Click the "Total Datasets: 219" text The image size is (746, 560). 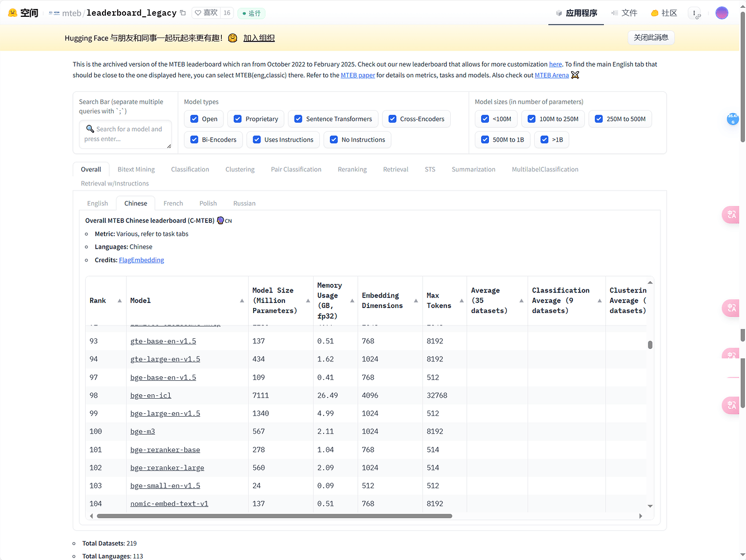click(109, 543)
